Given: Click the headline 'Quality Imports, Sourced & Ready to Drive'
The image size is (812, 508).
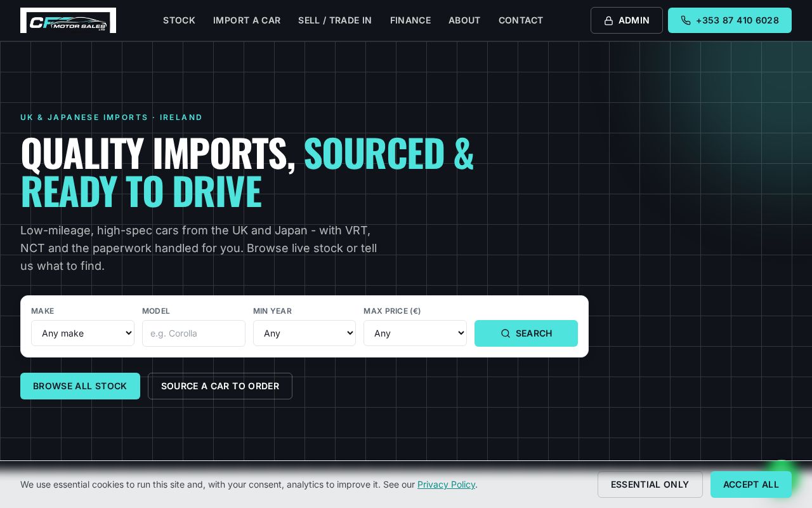Looking at the screenshot, I should (247, 171).
